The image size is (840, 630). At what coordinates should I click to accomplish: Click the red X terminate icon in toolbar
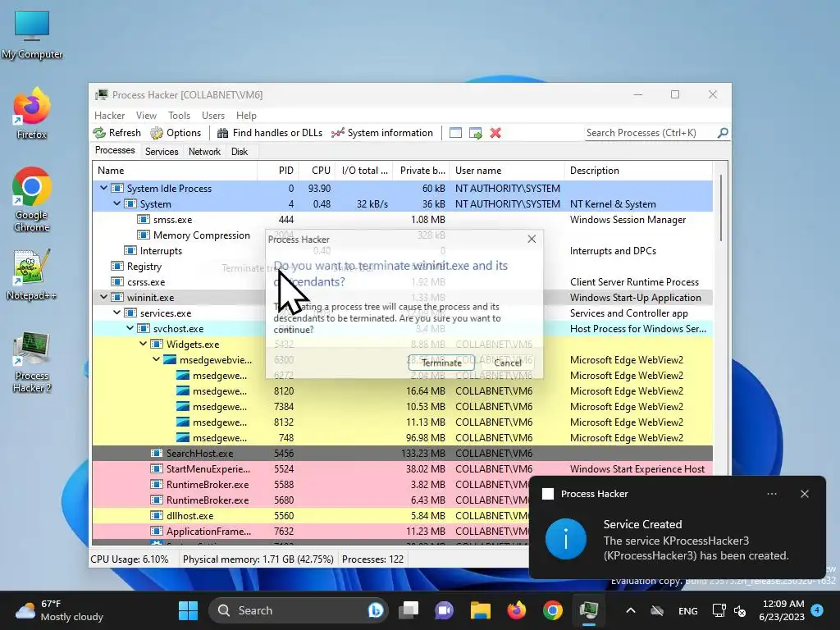tap(495, 133)
